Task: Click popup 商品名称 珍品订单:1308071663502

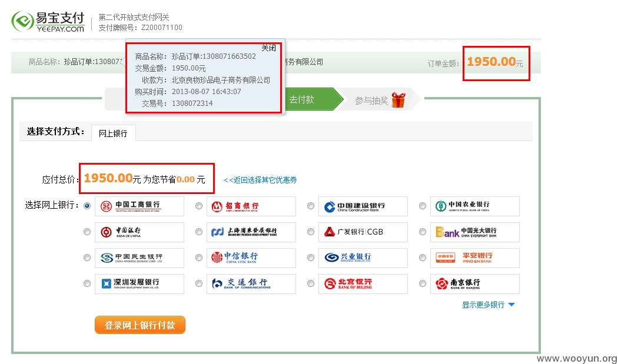Action: [195, 56]
